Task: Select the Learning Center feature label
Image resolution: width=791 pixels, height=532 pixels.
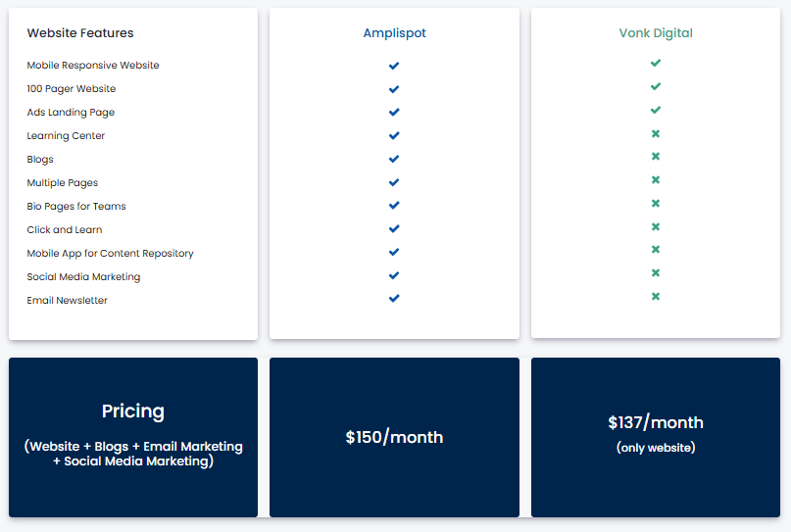Action: (x=66, y=135)
